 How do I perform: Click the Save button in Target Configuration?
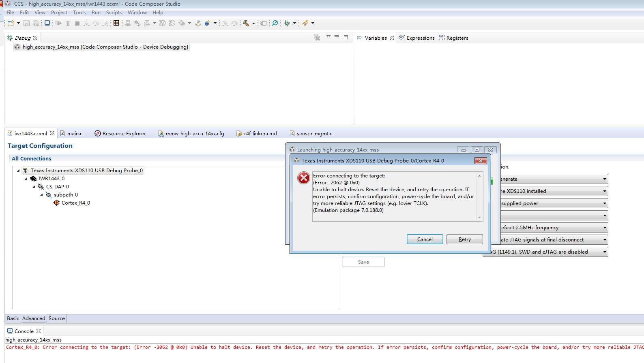point(363,262)
